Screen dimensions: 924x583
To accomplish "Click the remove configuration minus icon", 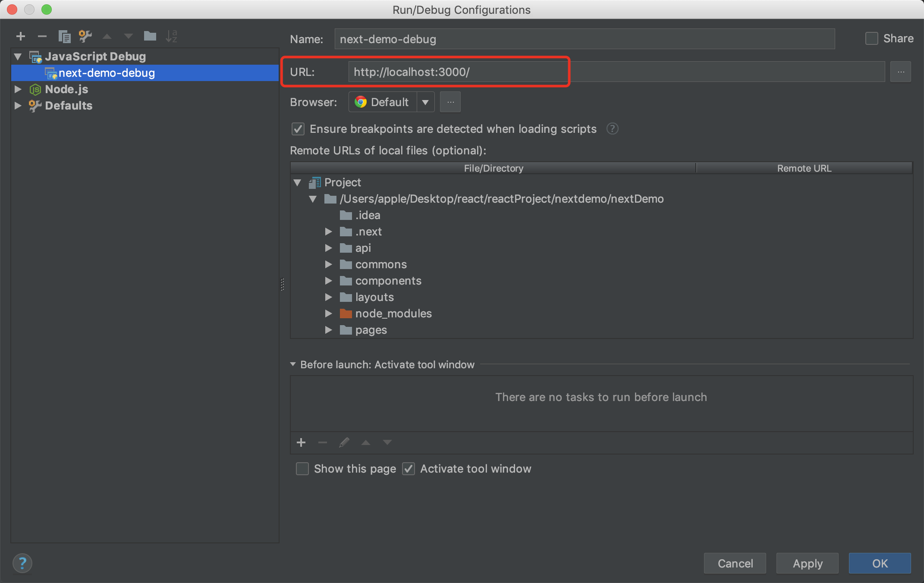I will tap(42, 36).
